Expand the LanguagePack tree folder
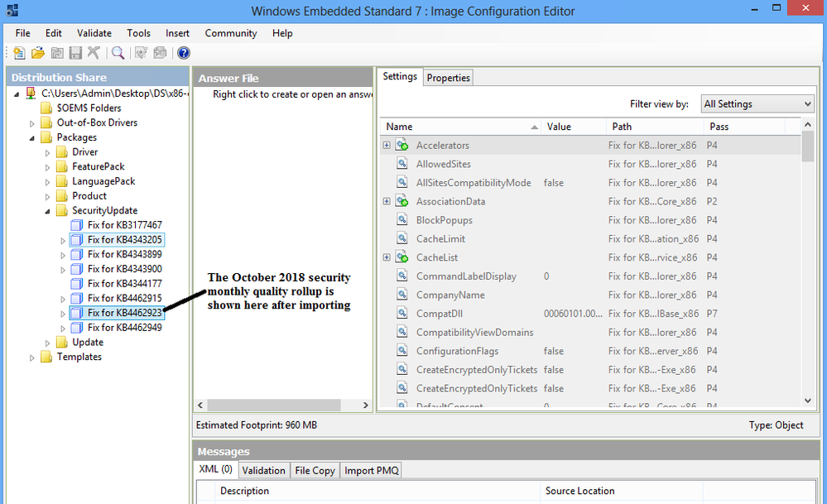 click(47, 182)
